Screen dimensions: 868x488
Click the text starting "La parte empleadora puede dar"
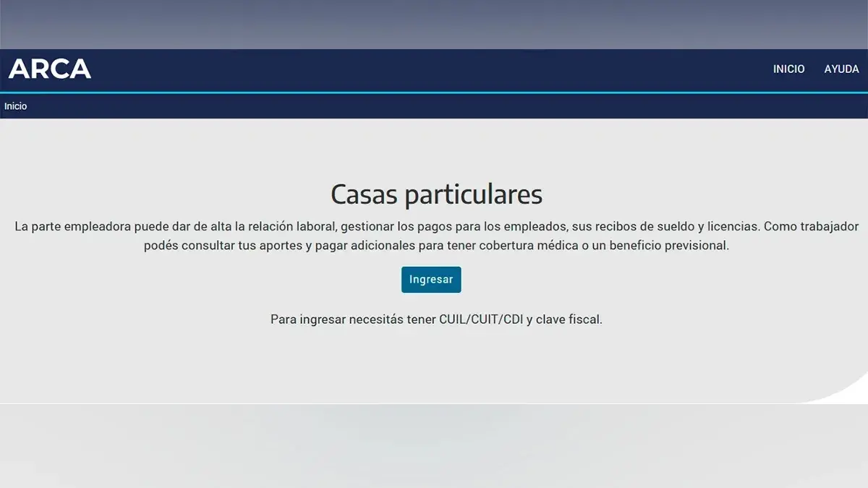pos(436,236)
